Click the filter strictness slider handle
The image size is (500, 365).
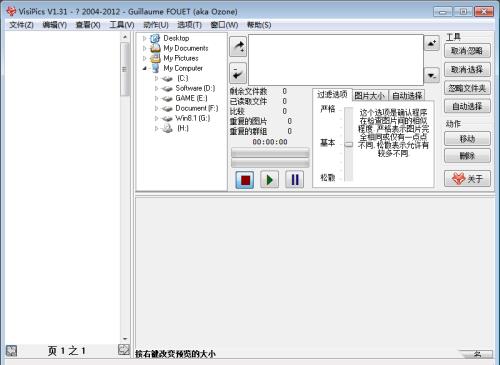(x=349, y=144)
